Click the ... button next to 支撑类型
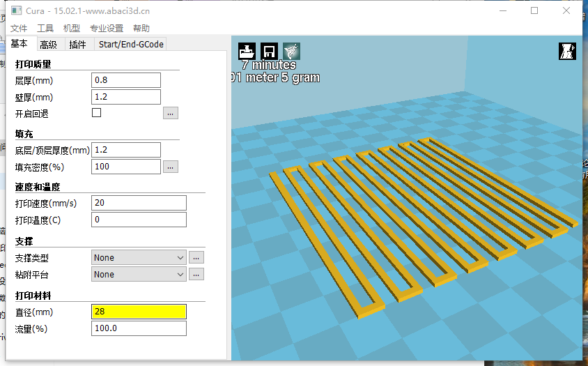Screen dimensions: 588x366 click(196, 257)
